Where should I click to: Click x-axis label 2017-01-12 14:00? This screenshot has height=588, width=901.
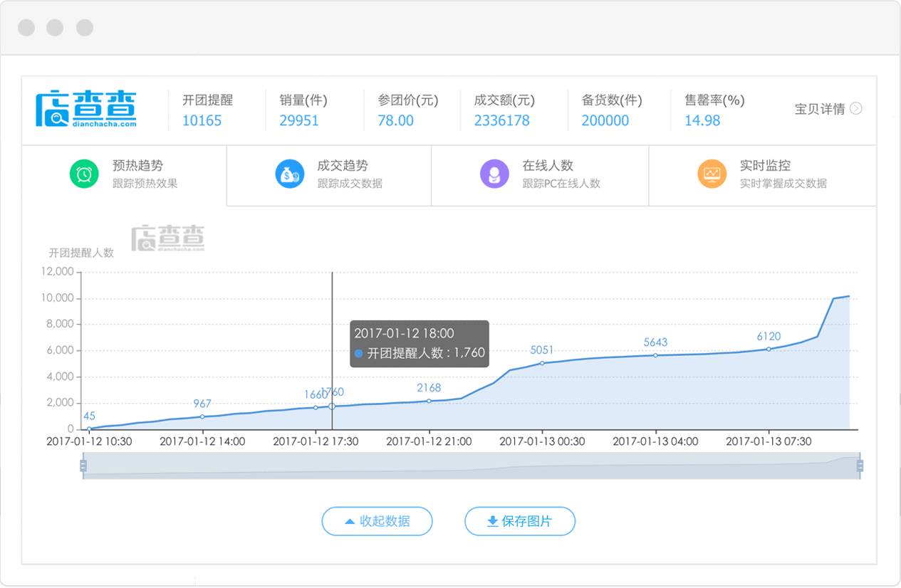point(202,441)
